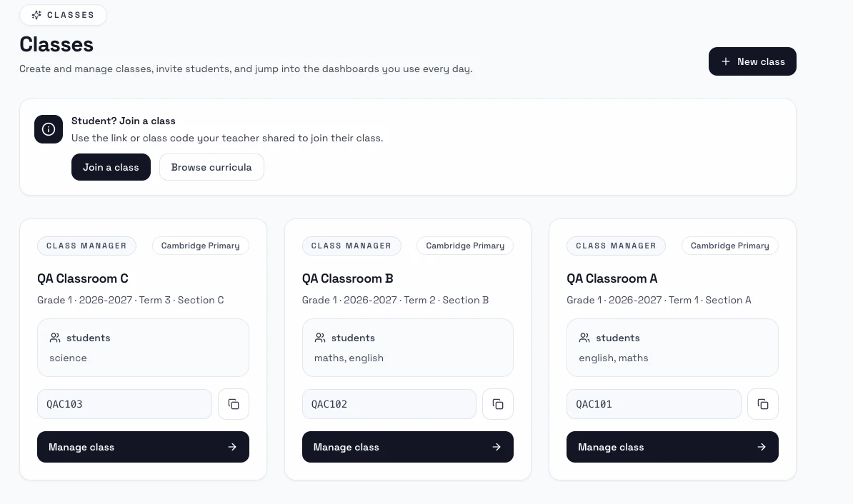Viewport: 853px width, 504px height.
Task: Select the QAC103 code field
Action: click(124, 404)
